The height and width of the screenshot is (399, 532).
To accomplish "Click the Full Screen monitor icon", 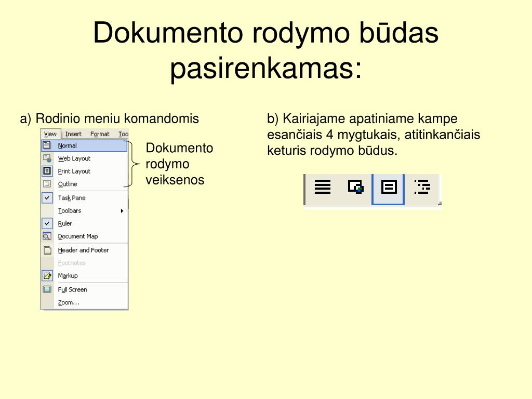I will click(47, 289).
